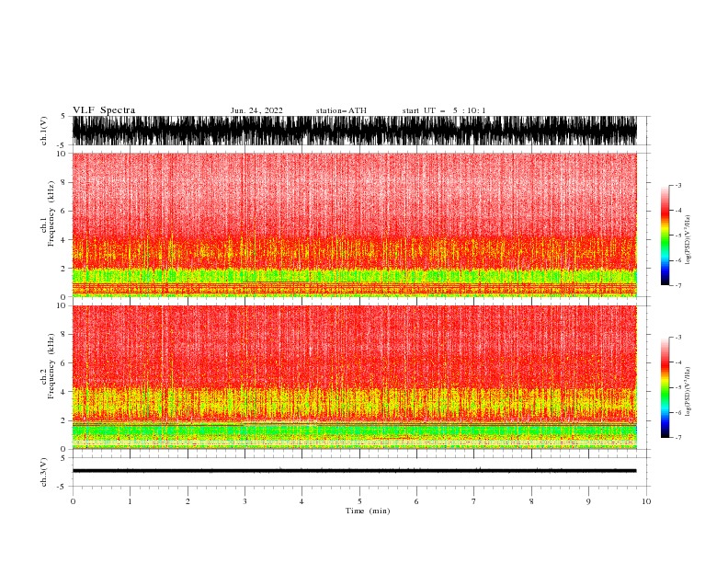Click the "-3" label on ch.1 colorbar
The image size is (728, 563).
point(678,185)
